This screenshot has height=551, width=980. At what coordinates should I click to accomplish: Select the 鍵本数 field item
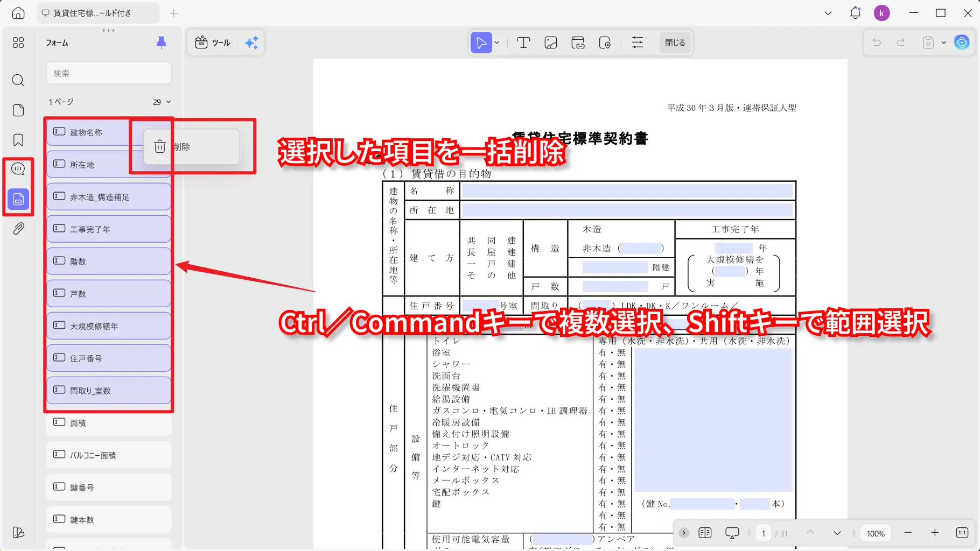click(x=109, y=520)
